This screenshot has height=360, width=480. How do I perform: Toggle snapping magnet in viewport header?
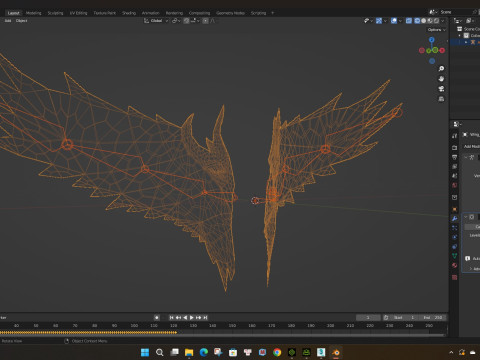(x=187, y=21)
